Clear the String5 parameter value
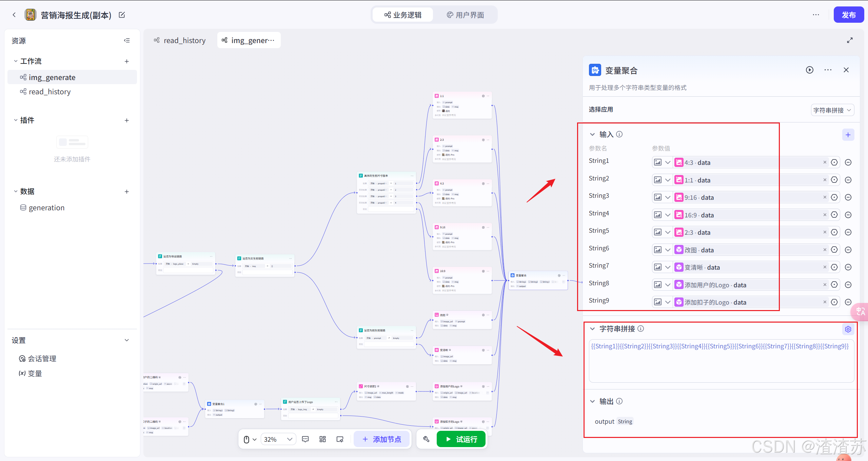 [x=825, y=232]
